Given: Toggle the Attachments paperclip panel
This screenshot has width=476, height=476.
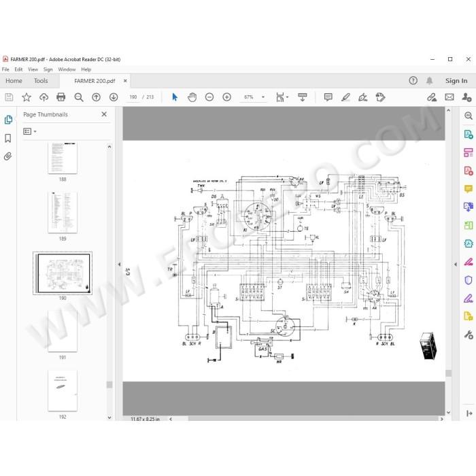Looking at the screenshot, I should 8,156.
